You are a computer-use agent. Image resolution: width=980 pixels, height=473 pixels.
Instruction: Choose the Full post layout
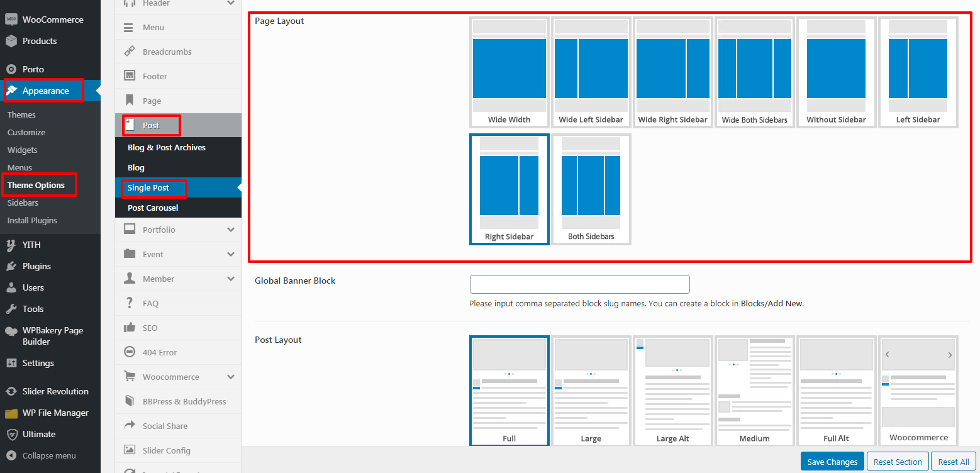509,391
